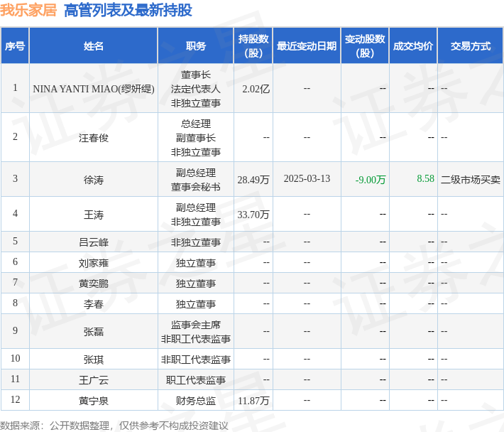Image resolution: width=504 pixels, height=432 pixels.
Task: Click the name 张磊
Action: (94, 332)
